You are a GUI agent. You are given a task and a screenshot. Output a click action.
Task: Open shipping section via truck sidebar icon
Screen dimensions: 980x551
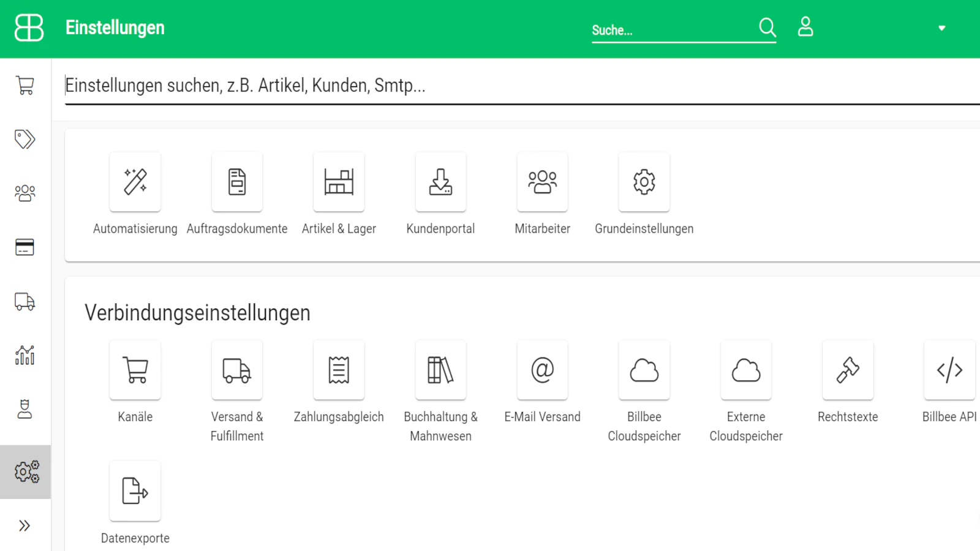click(x=25, y=301)
